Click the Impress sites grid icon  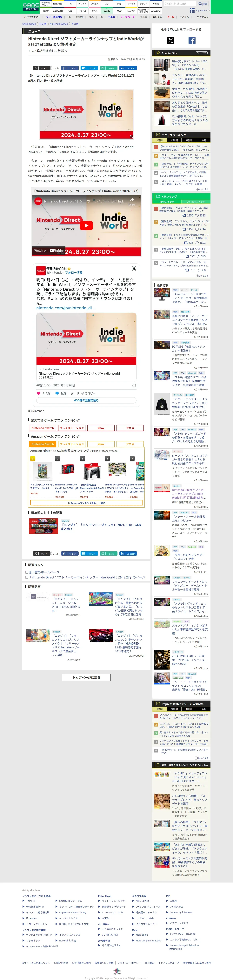coord(192,10)
